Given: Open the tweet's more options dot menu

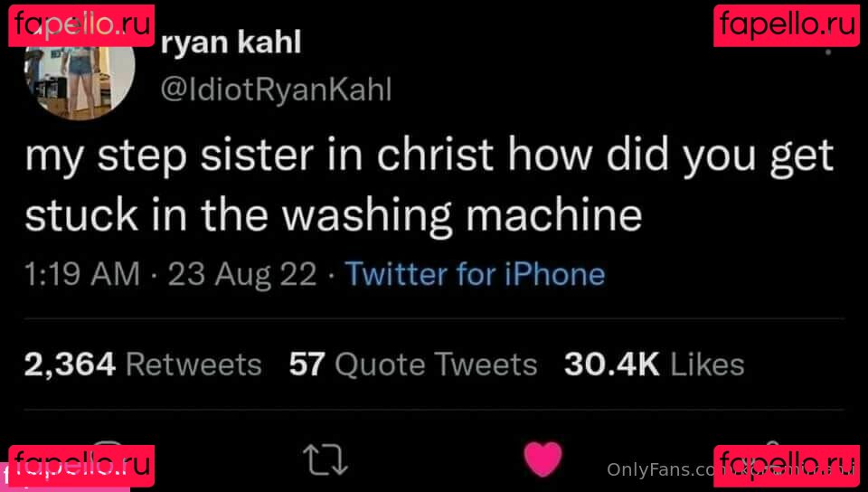Looking at the screenshot, I should click(828, 52).
